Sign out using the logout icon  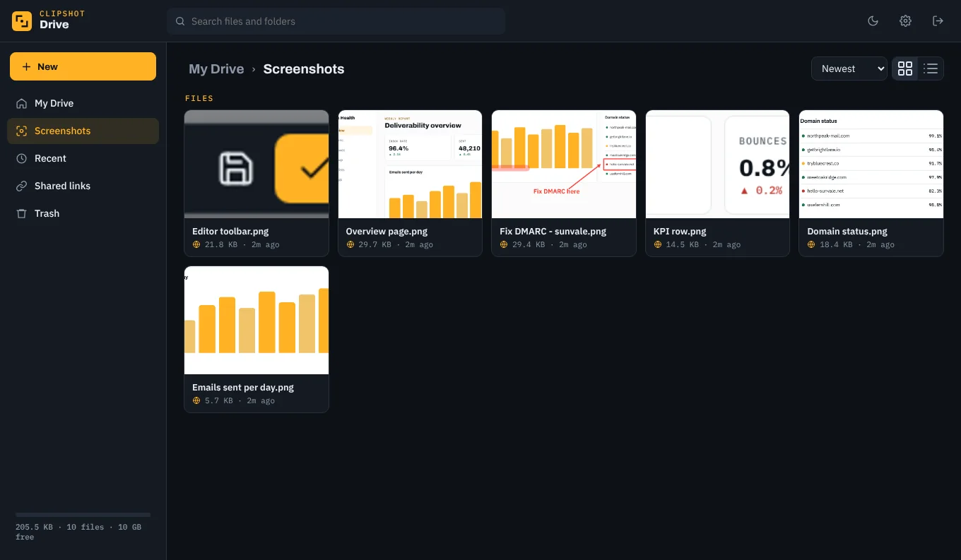(938, 21)
